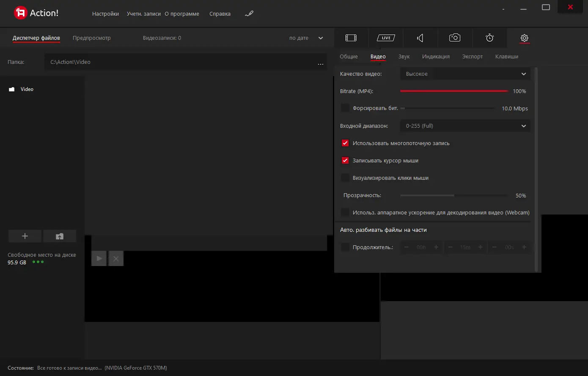Switch to the Звук settings tab
The width and height of the screenshot is (588, 376).
404,57
